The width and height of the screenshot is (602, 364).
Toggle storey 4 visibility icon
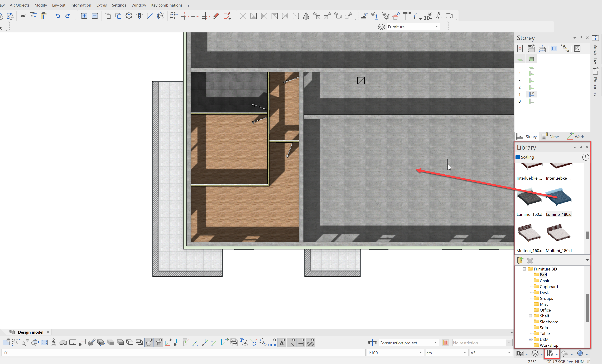click(531, 73)
